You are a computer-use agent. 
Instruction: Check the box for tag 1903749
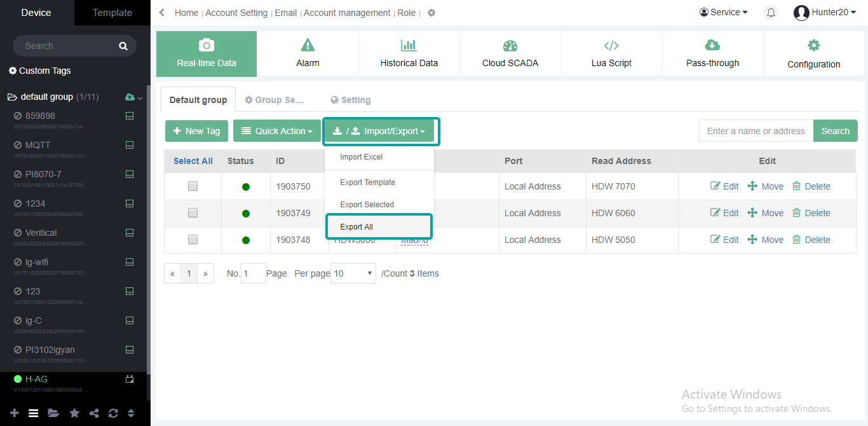193,213
